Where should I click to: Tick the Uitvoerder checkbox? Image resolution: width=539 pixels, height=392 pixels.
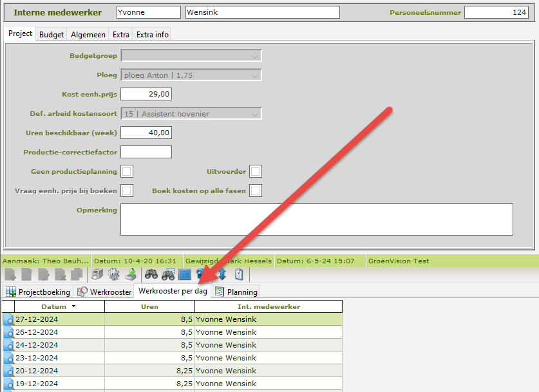(x=256, y=171)
